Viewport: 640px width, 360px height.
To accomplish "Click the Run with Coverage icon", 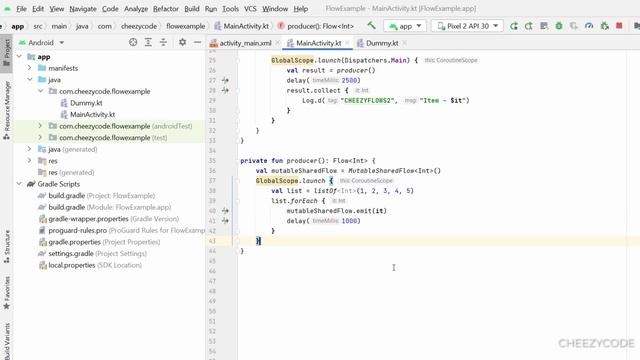I will pyautogui.click(x=574, y=26).
